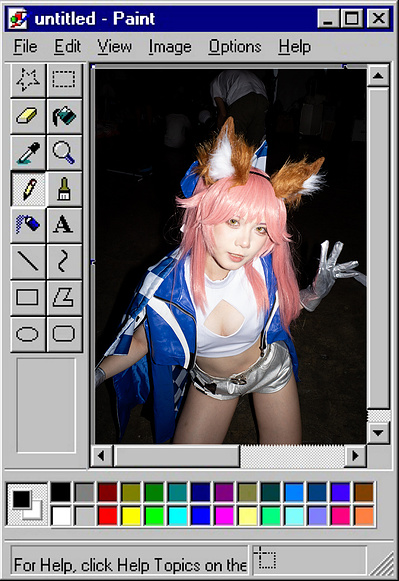Choose the Eraser tool
Image resolution: width=399 pixels, height=581 pixels.
[x=28, y=116]
